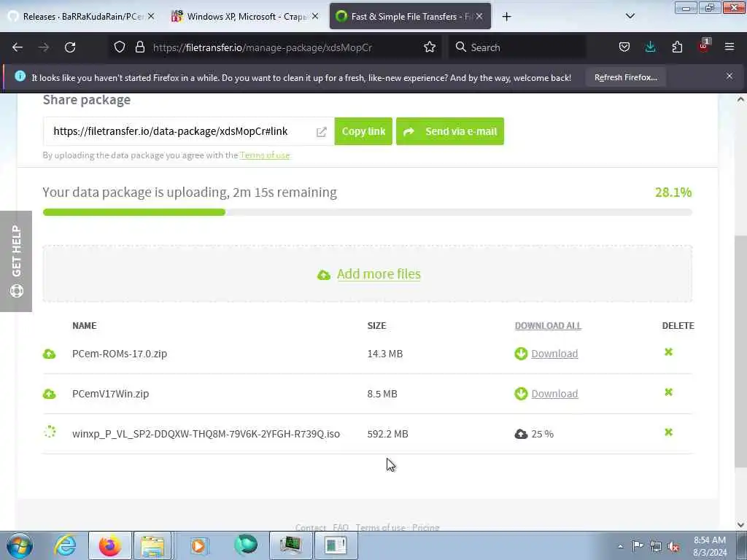Delete PCemV17Win.zip from the package
747x560 pixels.
(668, 392)
